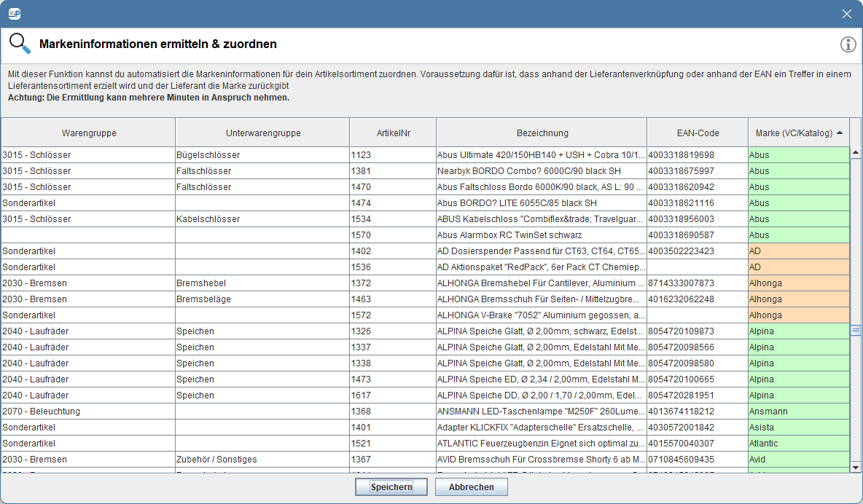The image size is (863, 504).
Task: Select article number 1536 cell
Action: tap(393, 267)
